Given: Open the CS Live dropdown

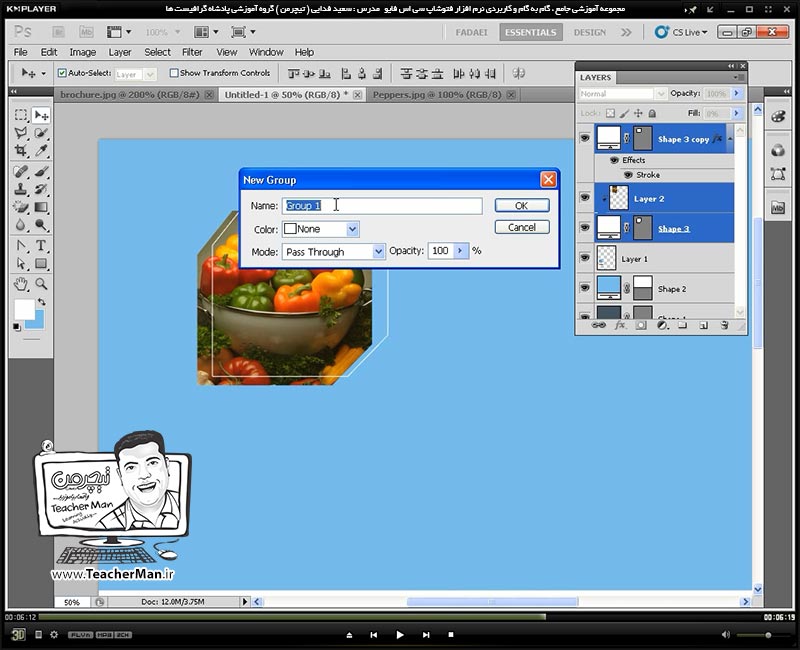Looking at the screenshot, I should click(x=681, y=32).
